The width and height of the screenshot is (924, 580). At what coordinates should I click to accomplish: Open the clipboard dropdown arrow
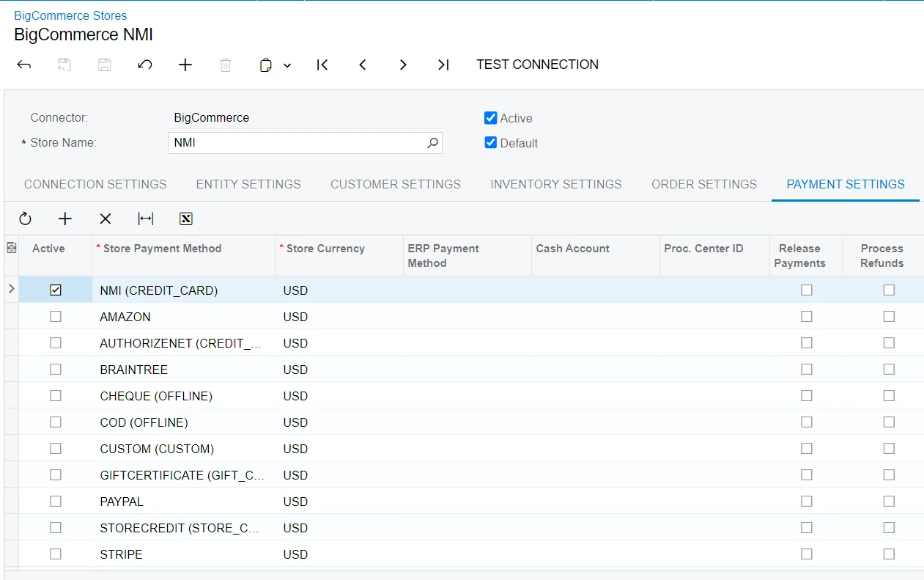(287, 65)
